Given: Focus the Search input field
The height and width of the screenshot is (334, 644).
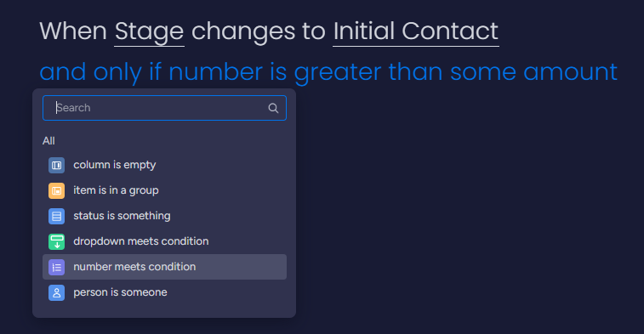Looking at the screenshot, I should point(164,108).
